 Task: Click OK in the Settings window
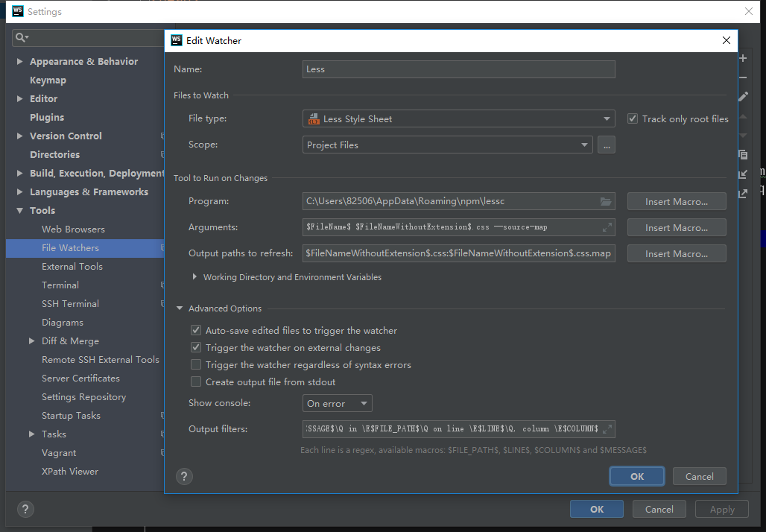597,509
